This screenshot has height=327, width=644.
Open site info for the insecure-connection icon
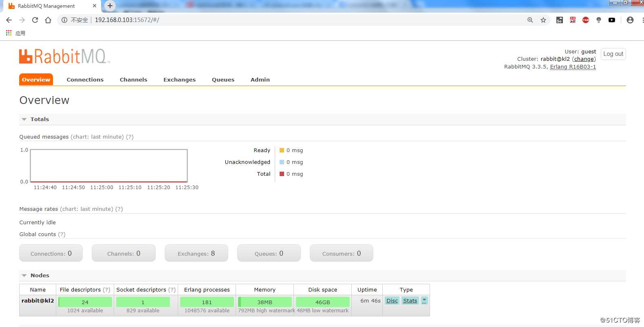click(64, 20)
